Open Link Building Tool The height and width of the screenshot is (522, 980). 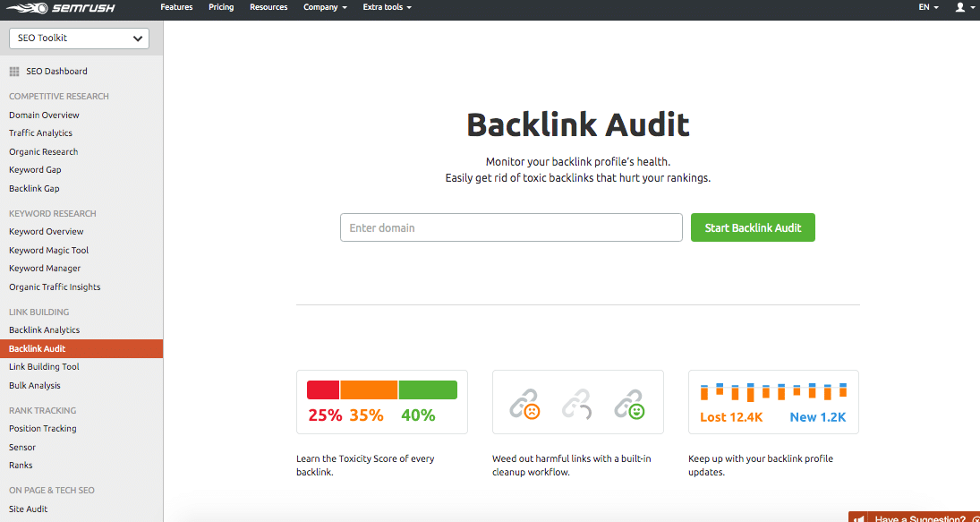point(44,367)
